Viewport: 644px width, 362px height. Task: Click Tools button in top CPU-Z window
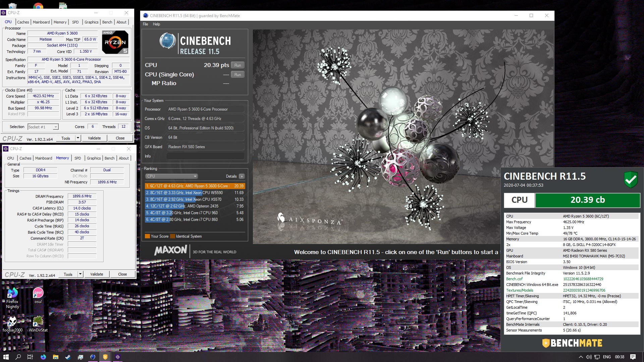point(66,138)
